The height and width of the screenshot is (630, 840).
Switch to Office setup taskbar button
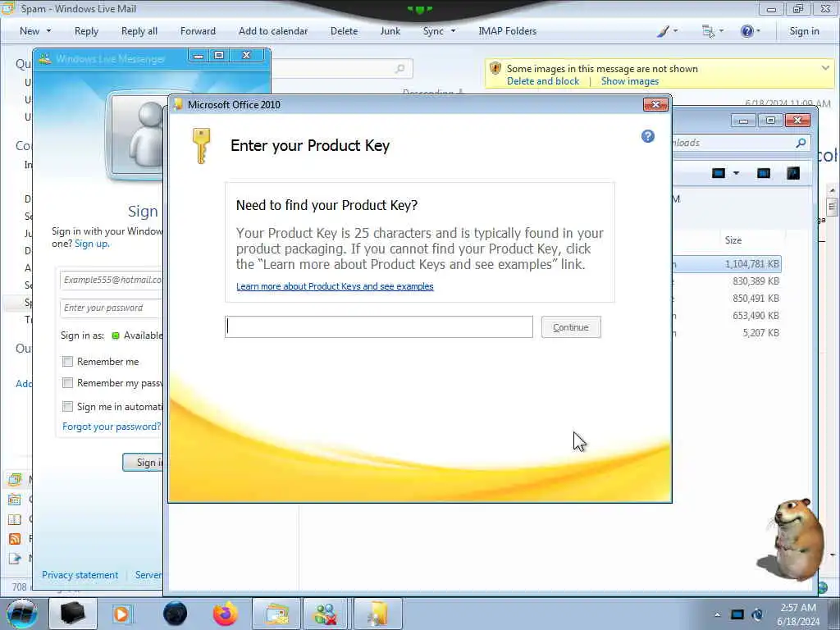click(377, 614)
